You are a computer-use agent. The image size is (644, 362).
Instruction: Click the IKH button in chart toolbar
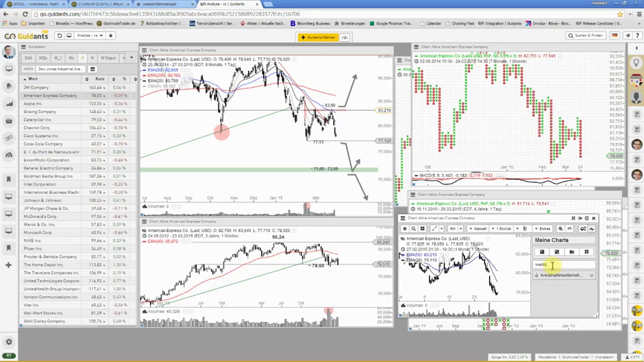pyautogui.click(x=452, y=228)
